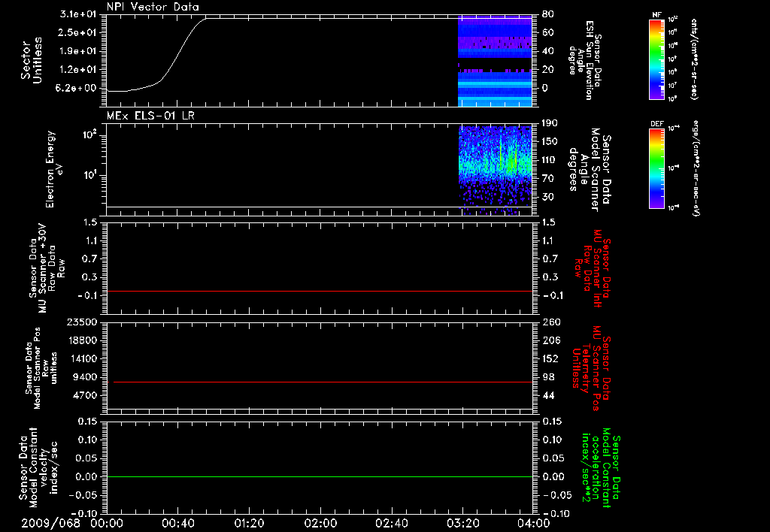Click the red Model Scanner Pos line
Screen dimensions: 770x532
click(323, 382)
